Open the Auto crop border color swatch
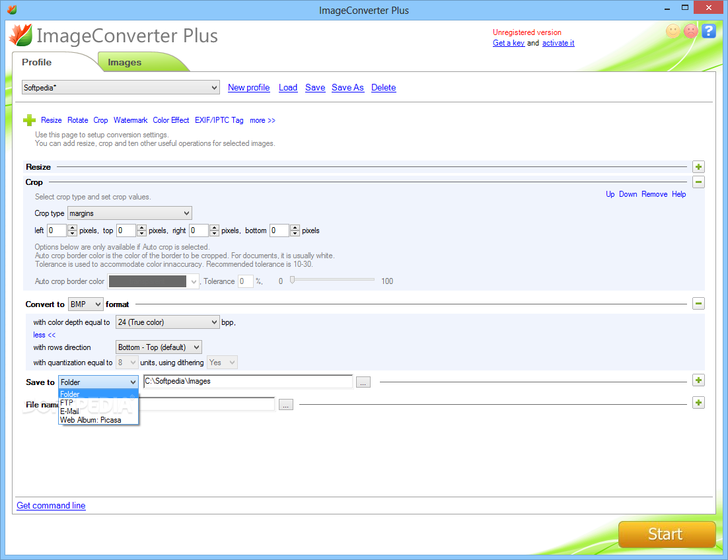This screenshot has width=728, height=560. tap(153, 281)
